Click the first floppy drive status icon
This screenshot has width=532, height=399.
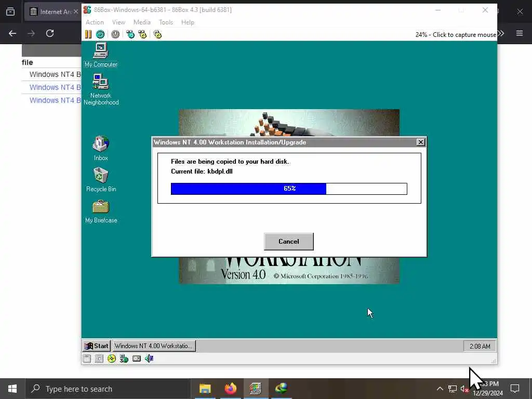click(87, 358)
